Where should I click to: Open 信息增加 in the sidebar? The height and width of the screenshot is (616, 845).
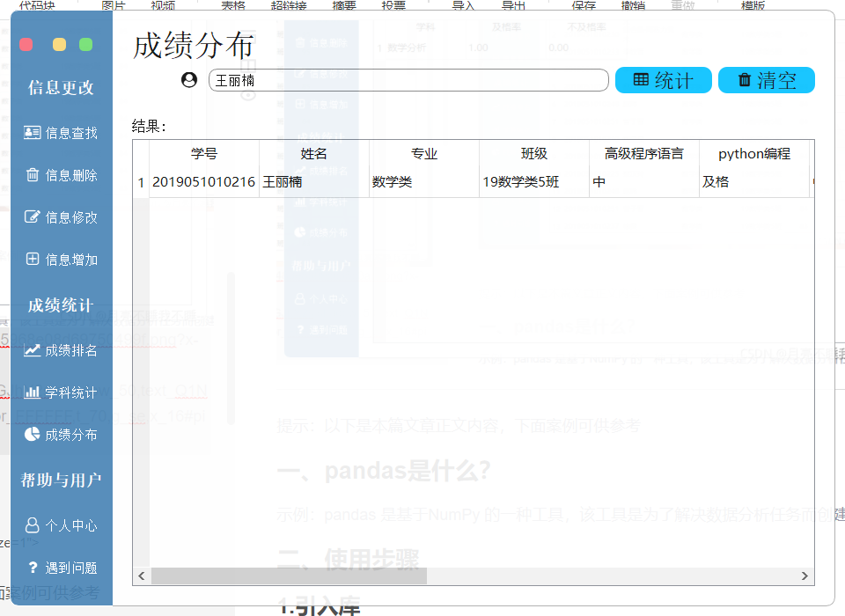pos(61,260)
